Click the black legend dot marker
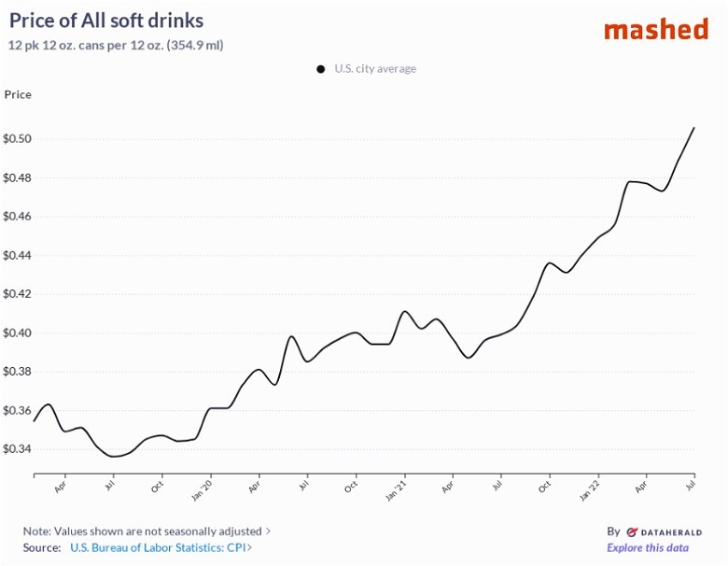728x566 pixels. tap(320, 69)
